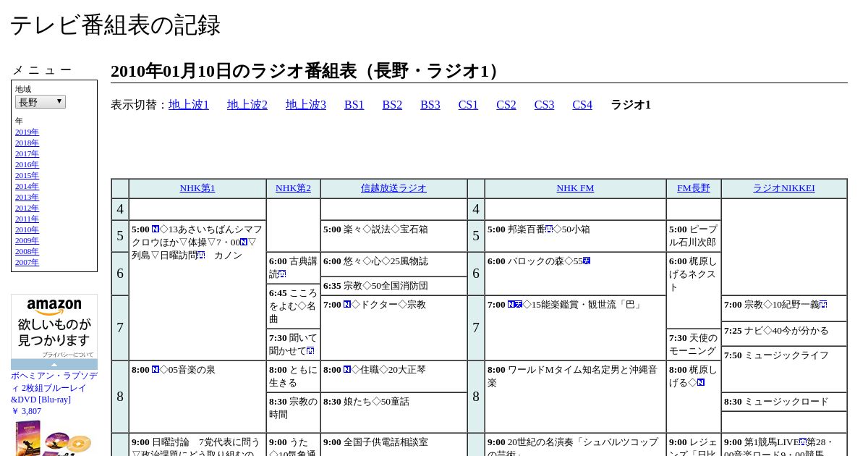868x456 pixels.
Task: Select 8:30 ミュージックロード program cell
Action: (x=784, y=402)
